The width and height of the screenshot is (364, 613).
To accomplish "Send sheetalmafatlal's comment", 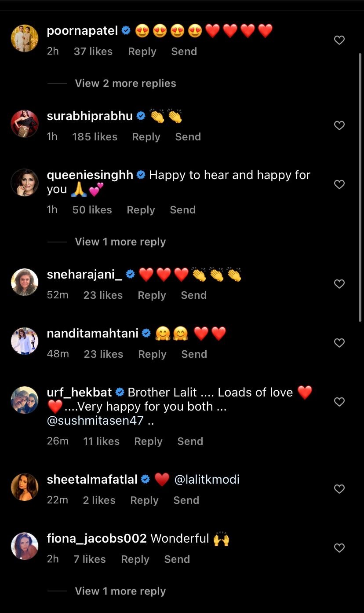I will 186,500.
